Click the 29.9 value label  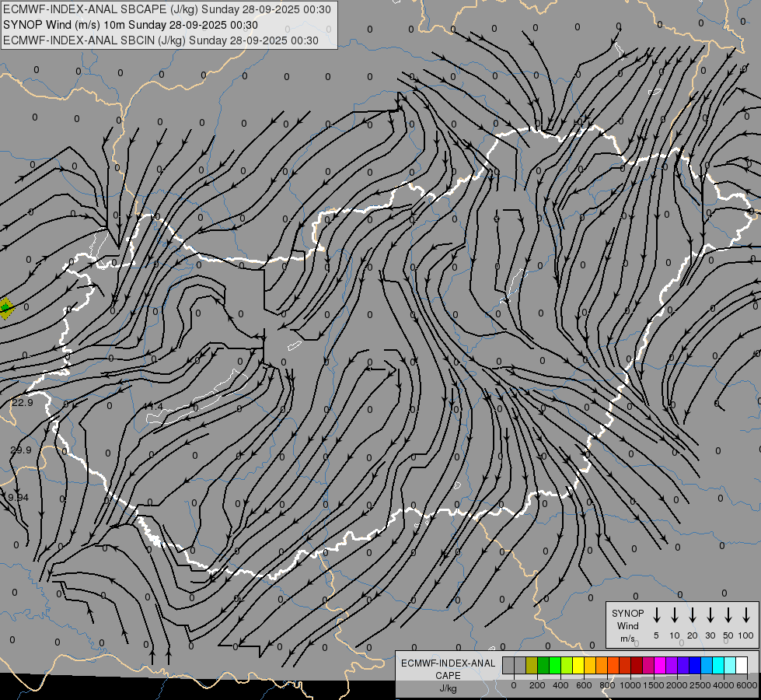[x=21, y=450]
